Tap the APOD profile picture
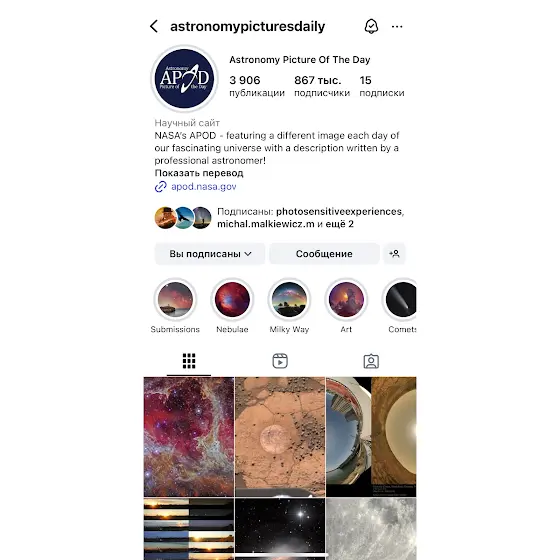Screen dimensions: 560x560 pyautogui.click(x=184, y=79)
